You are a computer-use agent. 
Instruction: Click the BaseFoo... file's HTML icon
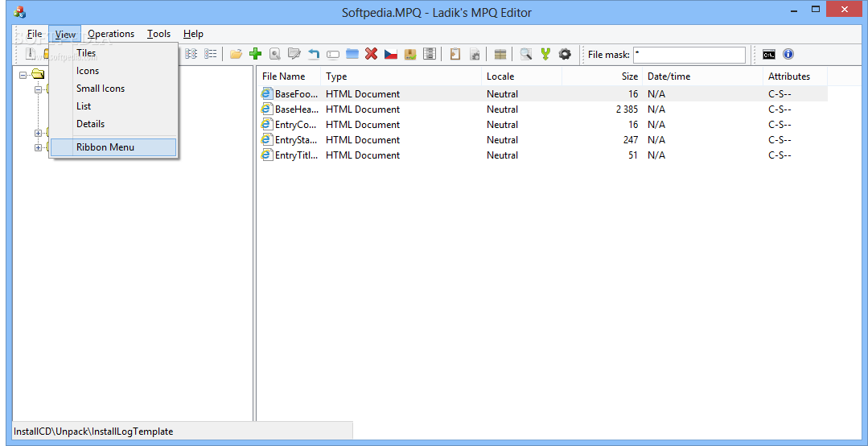267,93
